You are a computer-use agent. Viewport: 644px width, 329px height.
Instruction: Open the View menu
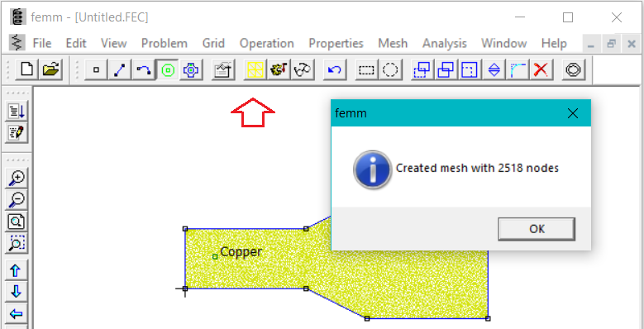pyautogui.click(x=114, y=44)
